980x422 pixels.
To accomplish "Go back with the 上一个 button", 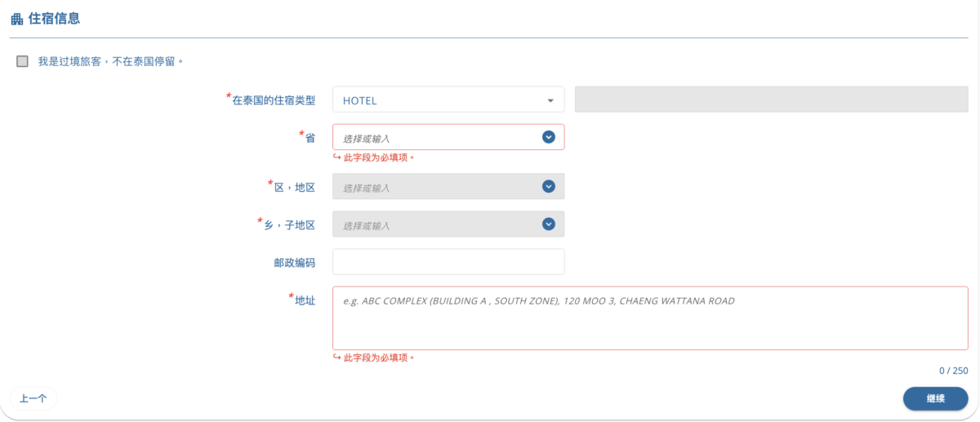I will [x=33, y=398].
